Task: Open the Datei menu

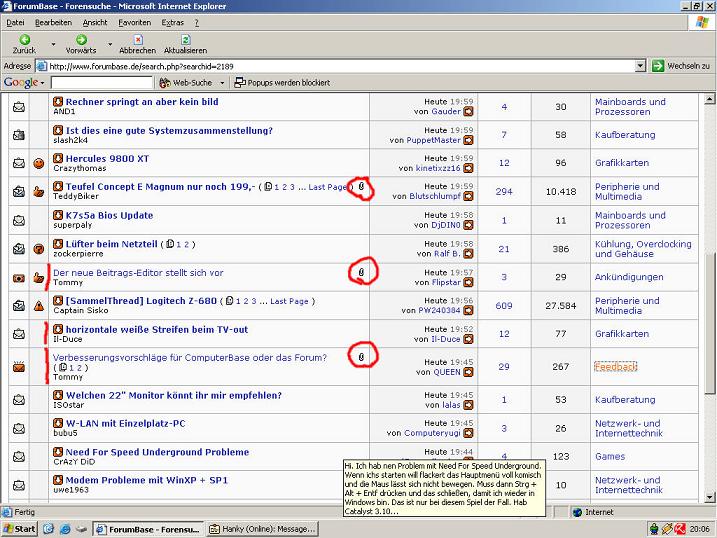Action: 15,22
